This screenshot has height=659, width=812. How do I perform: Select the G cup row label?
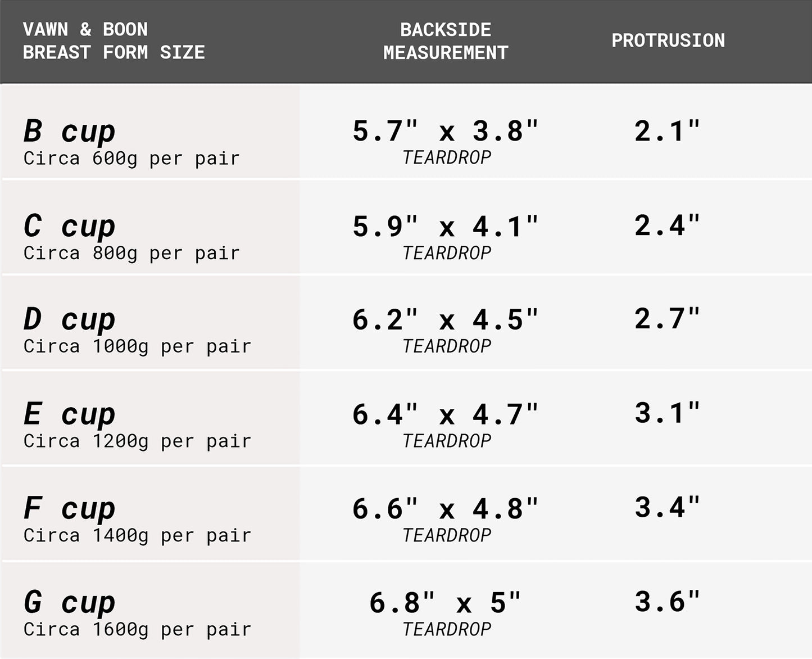point(69,602)
